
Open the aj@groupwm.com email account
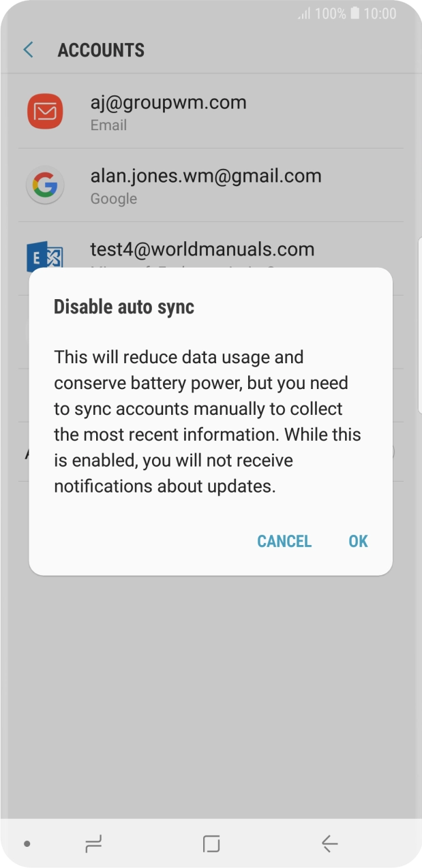168,104
